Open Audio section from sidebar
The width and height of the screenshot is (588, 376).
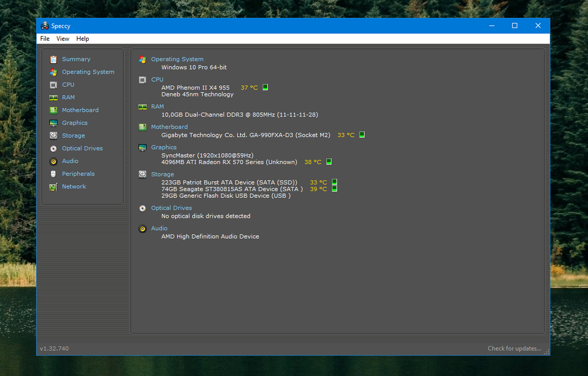click(x=70, y=161)
